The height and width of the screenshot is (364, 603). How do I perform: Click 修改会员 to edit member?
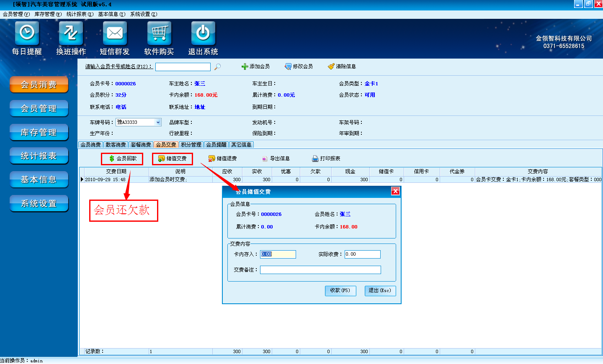299,67
